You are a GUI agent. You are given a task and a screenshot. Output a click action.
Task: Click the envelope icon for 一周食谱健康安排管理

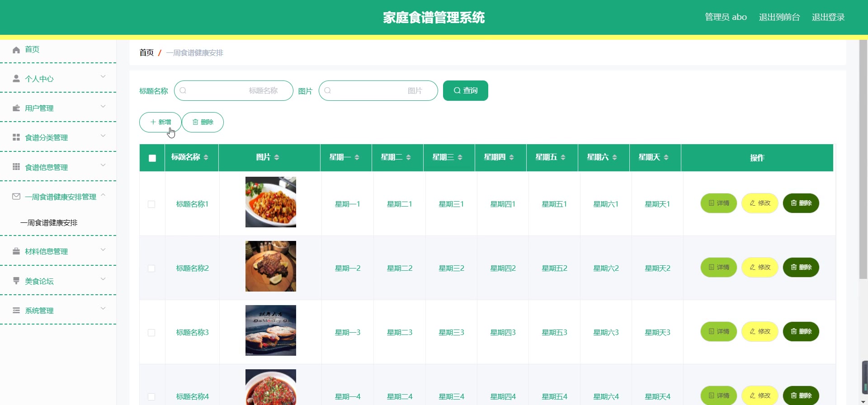pyautogui.click(x=16, y=197)
